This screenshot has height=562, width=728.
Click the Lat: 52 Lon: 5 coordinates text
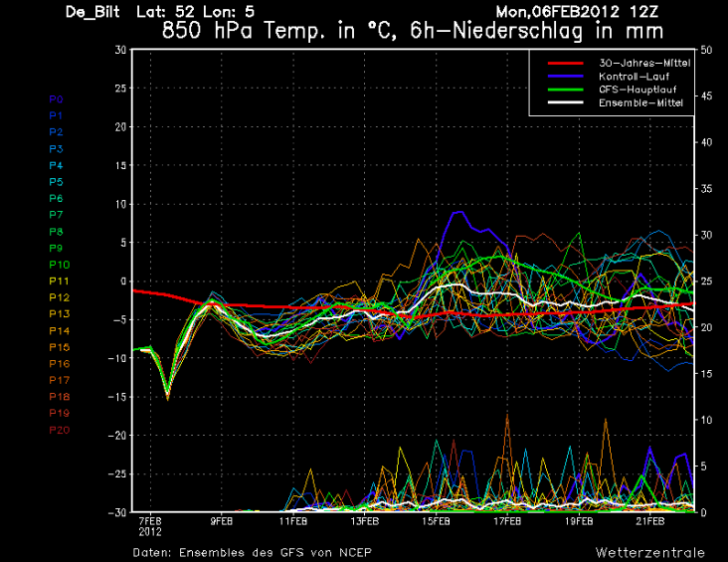195,12
